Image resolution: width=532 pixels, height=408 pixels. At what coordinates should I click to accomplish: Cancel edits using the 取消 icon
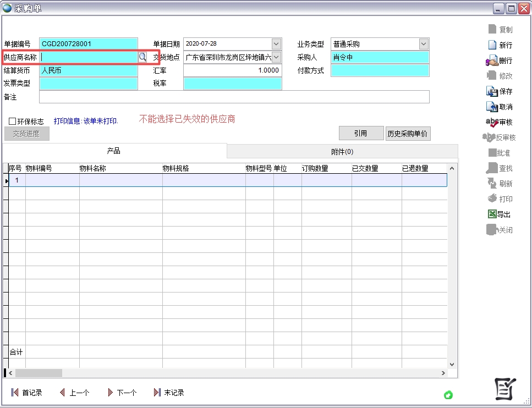(492, 107)
